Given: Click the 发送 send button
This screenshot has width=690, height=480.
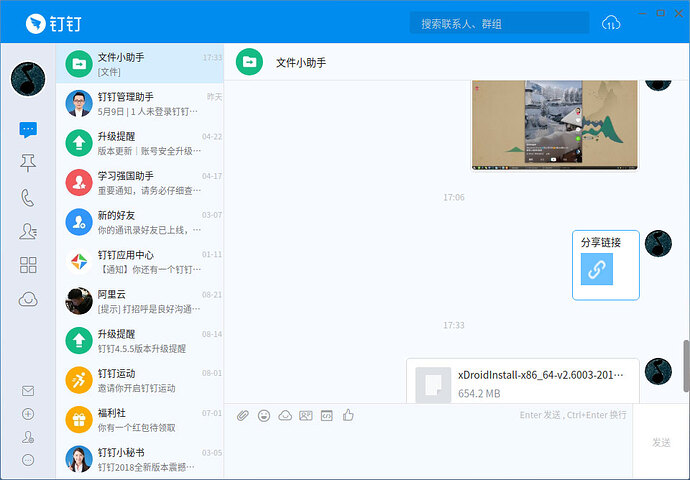Looking at the screenshot, I should [x=661, y=442].
